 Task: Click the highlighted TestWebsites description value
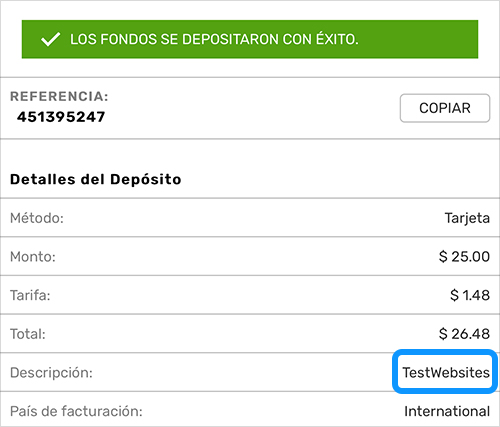tap(446, 372)
